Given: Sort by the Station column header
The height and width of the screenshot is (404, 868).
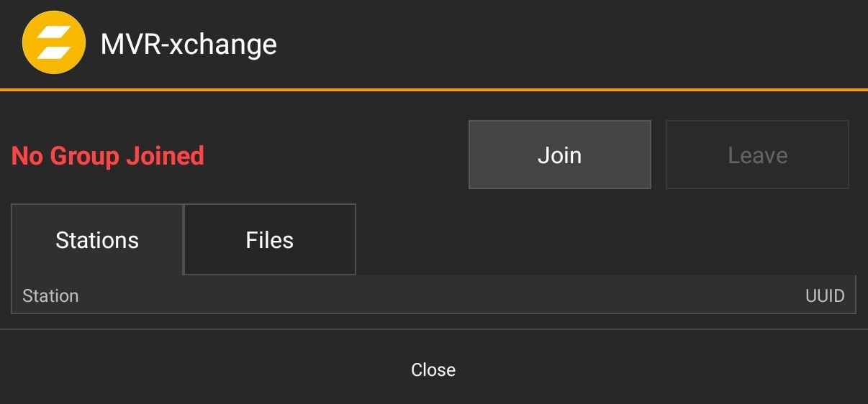Looking at the screenshot, I should pyautogui.click(x=50, y=296).
